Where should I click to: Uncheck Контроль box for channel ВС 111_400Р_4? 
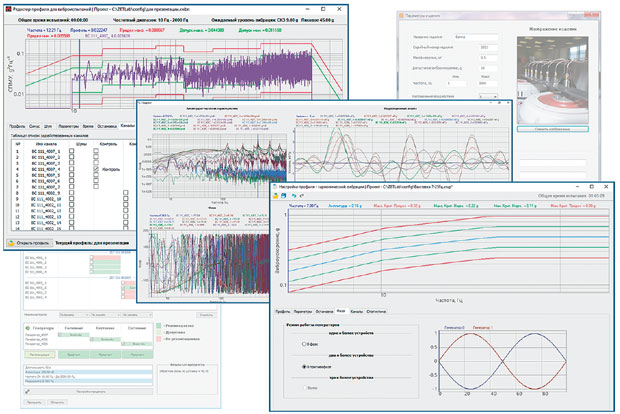[x=96, y=169]
